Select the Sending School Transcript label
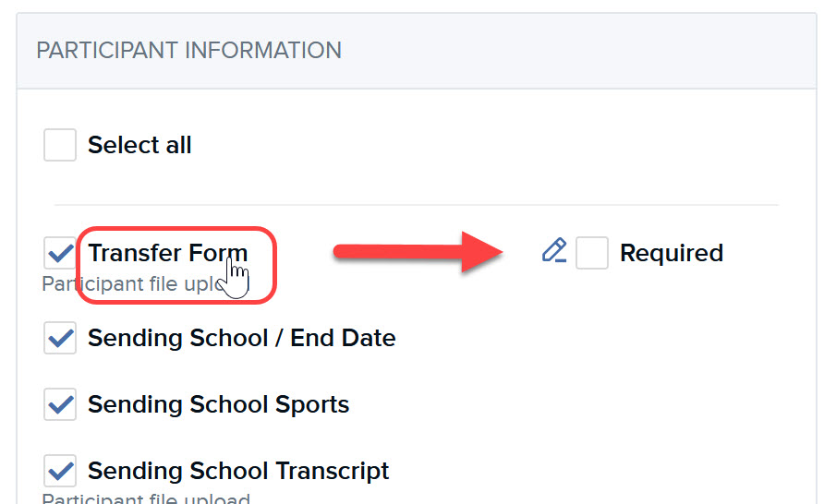This screenshot has height=504, width=836. pyautogui.click(x=238, y=471)
